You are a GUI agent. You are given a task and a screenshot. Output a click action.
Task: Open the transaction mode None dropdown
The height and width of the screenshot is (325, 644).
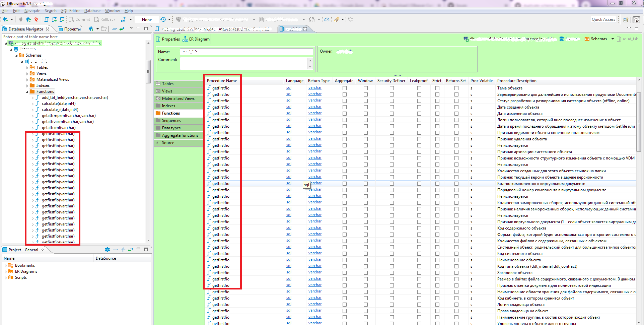pyautogui.click(x=146, y=19)
